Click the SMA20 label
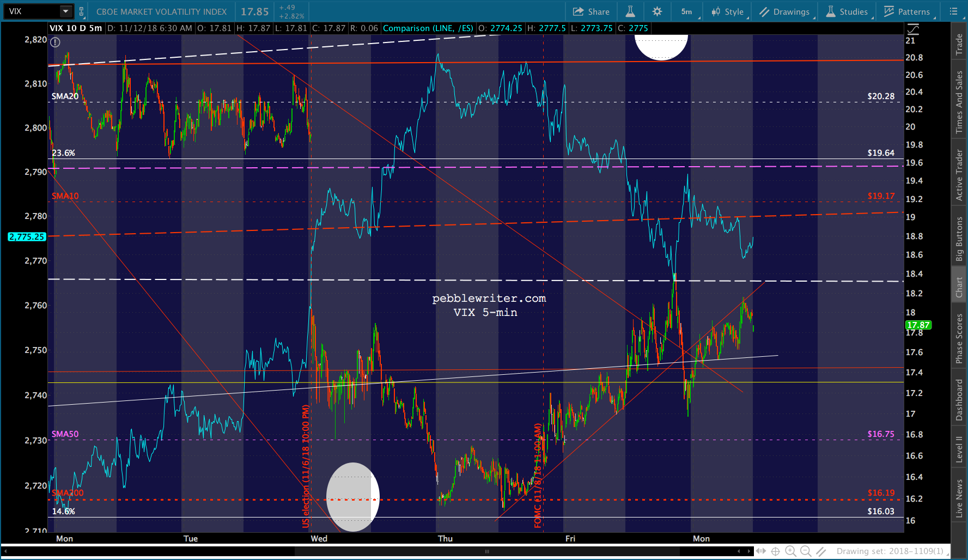Screen dimensions: 968x560 click(65, 96)
